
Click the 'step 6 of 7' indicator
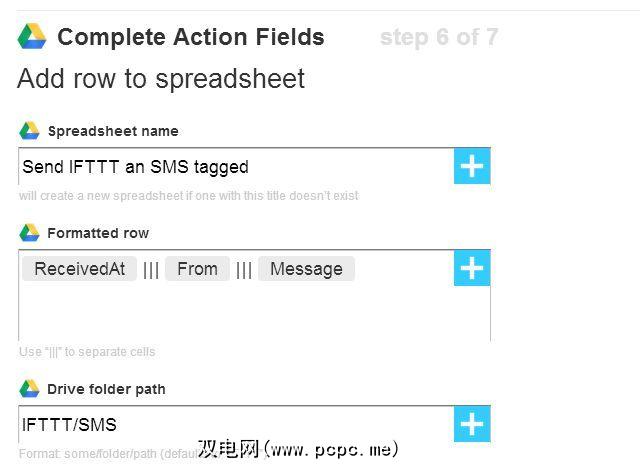(438, 38)
